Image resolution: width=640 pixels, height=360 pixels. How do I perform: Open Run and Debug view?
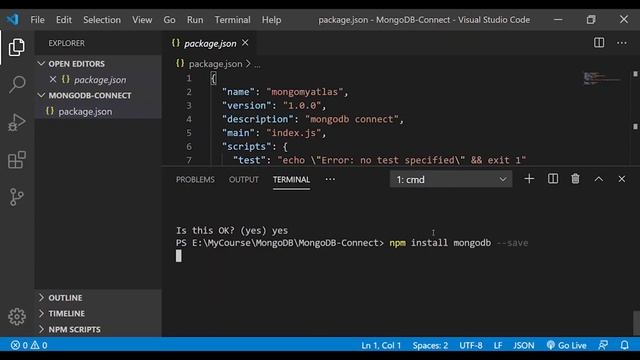17,122
